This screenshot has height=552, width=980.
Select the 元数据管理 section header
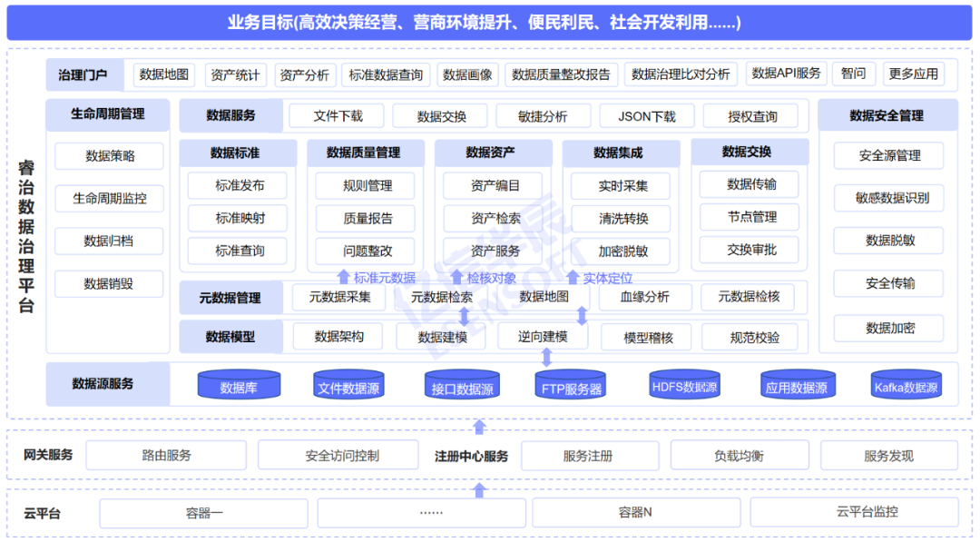(x=232, y=297)
